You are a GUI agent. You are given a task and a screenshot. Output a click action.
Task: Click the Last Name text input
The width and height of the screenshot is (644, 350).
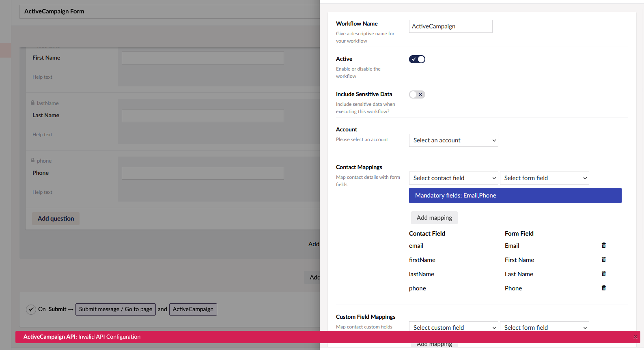pyautogui.click(x=203, y=116)
